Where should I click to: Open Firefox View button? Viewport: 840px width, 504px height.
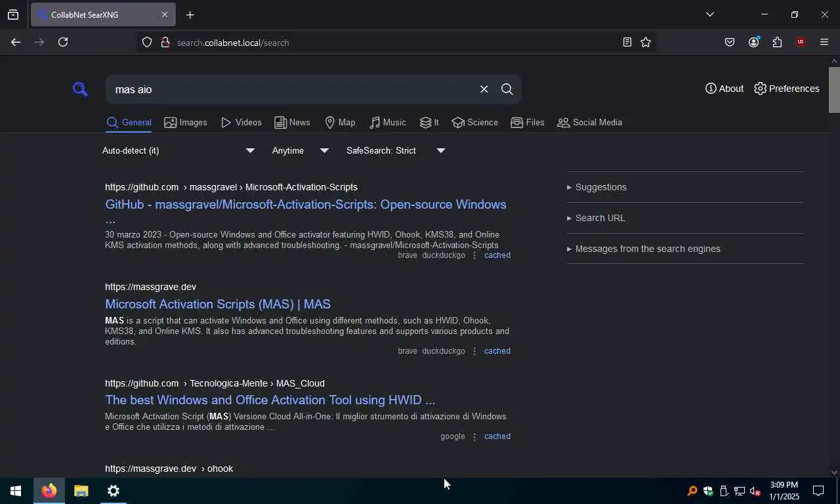point(13,14)
